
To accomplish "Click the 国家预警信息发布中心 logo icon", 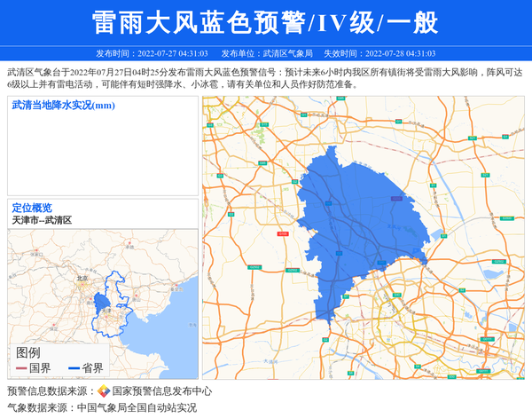I will point(104,391).
